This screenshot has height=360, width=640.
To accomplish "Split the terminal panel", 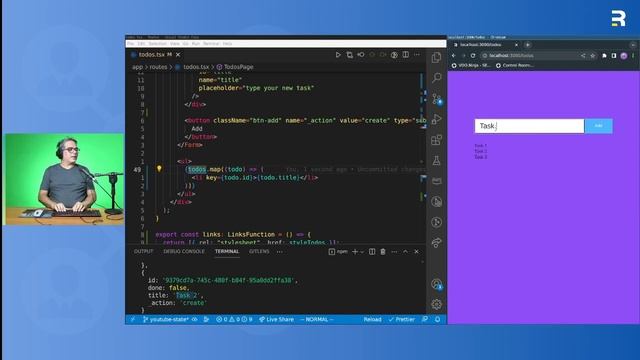I will 372,252.
